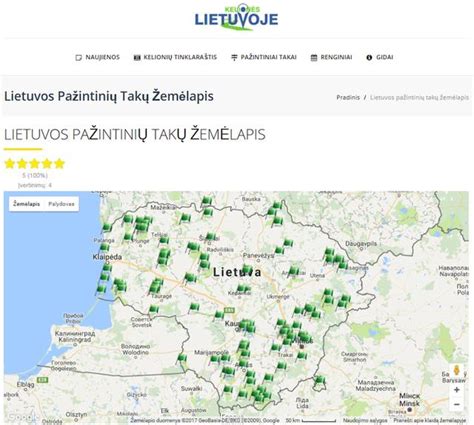474x425 pixels.
Task: Click the Pažintiniai Takai signpost icon
Action: [x=234, y=58]
